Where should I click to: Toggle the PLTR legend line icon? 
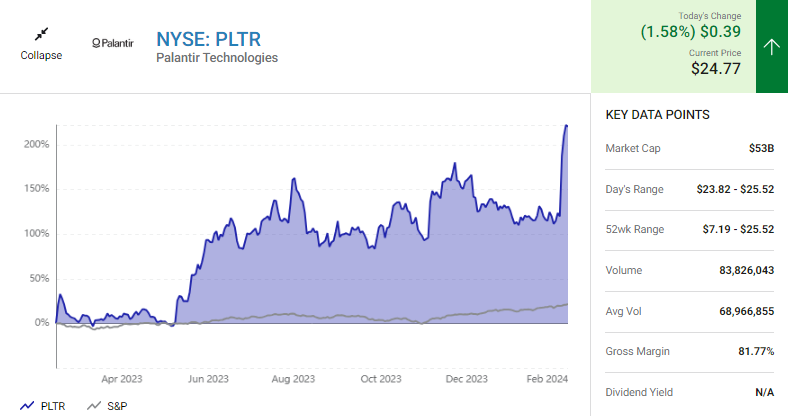click(27, 405)
